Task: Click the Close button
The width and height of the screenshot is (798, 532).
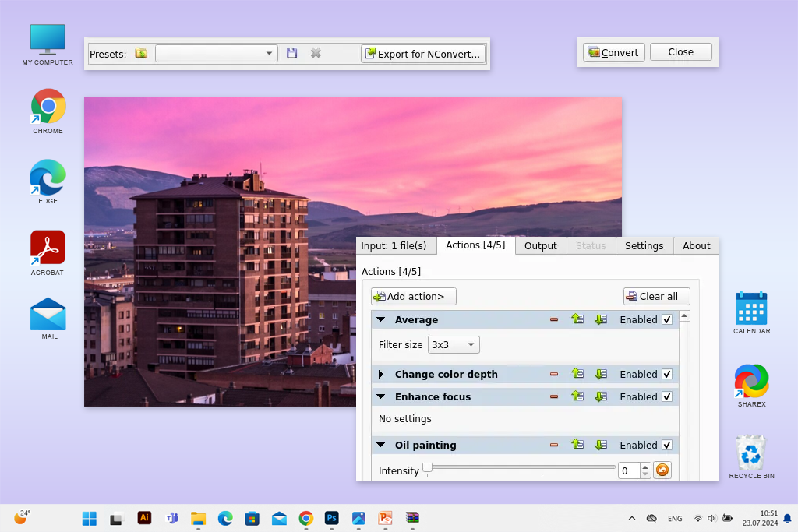Action: pos(680,52)
